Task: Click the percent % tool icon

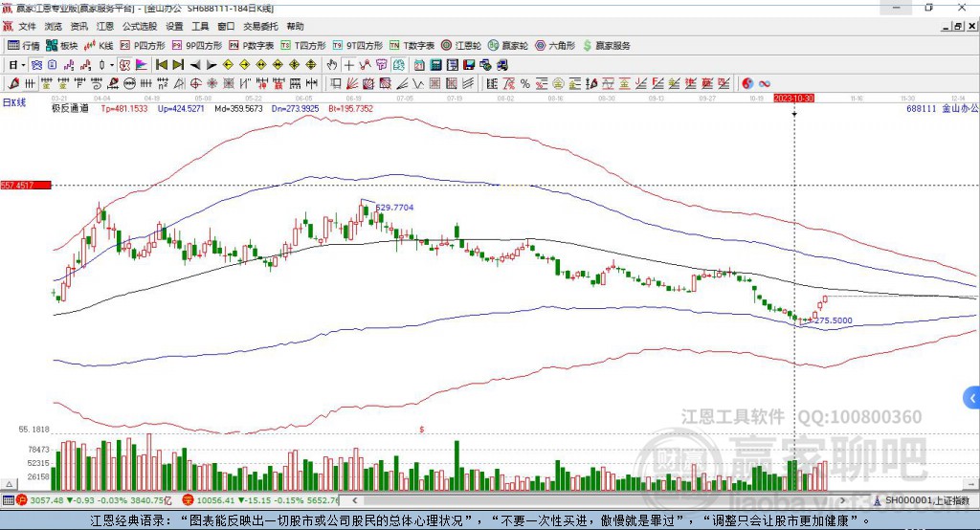Action: 525,83
